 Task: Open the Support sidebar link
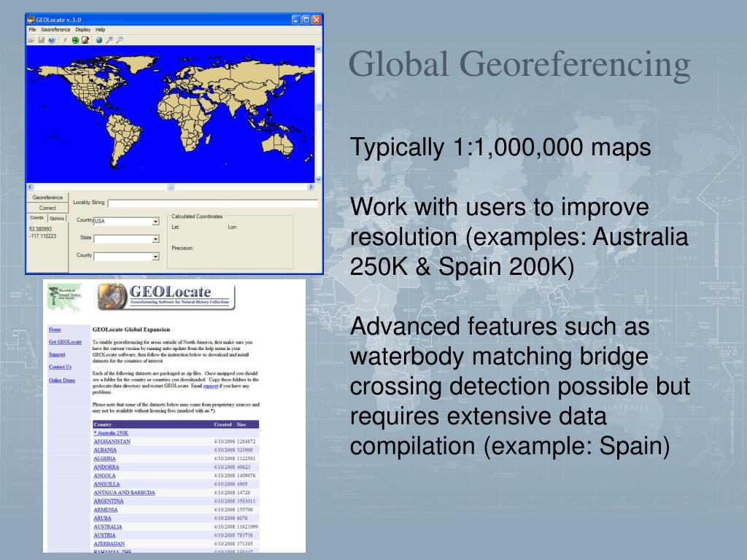click(x=57, y=354)
